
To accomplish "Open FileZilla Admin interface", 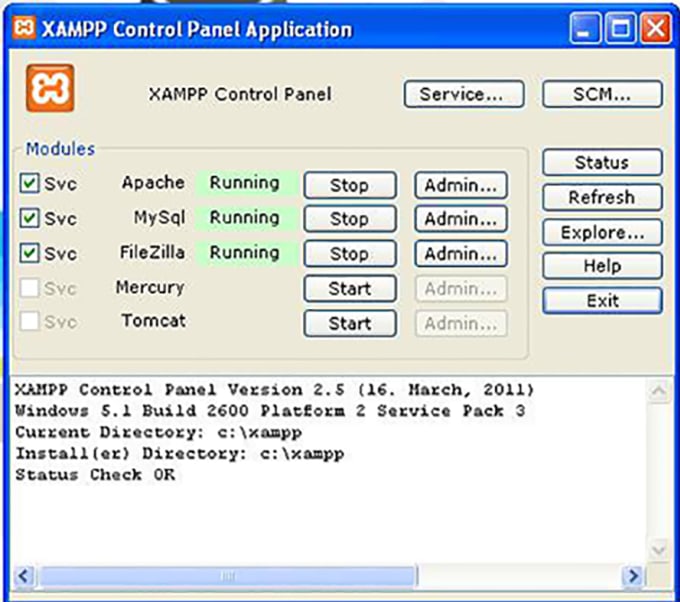I will [461, 254].
